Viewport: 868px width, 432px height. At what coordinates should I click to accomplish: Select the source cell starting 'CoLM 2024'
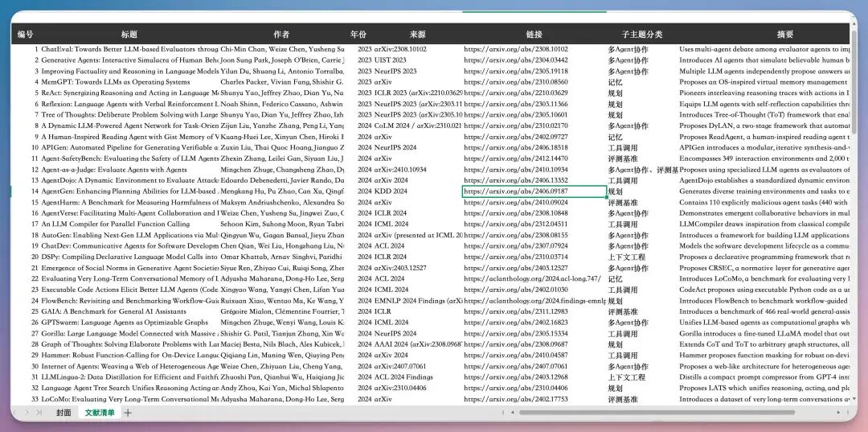pyautogui.click(x=418, y=125)
